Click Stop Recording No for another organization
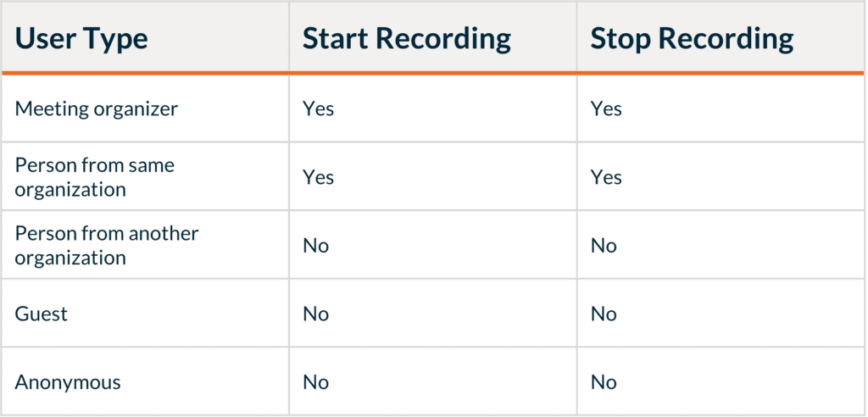 click(604, 246)
